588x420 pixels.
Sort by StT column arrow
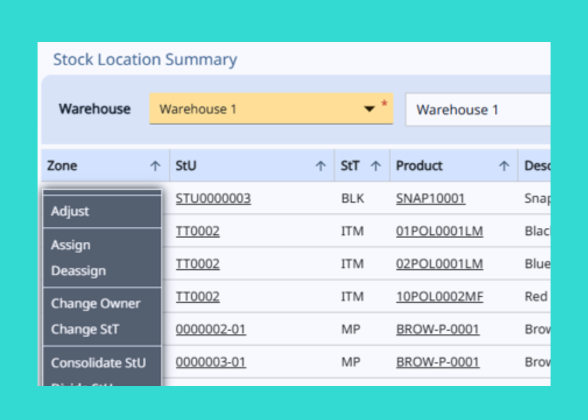click(375, 166)
